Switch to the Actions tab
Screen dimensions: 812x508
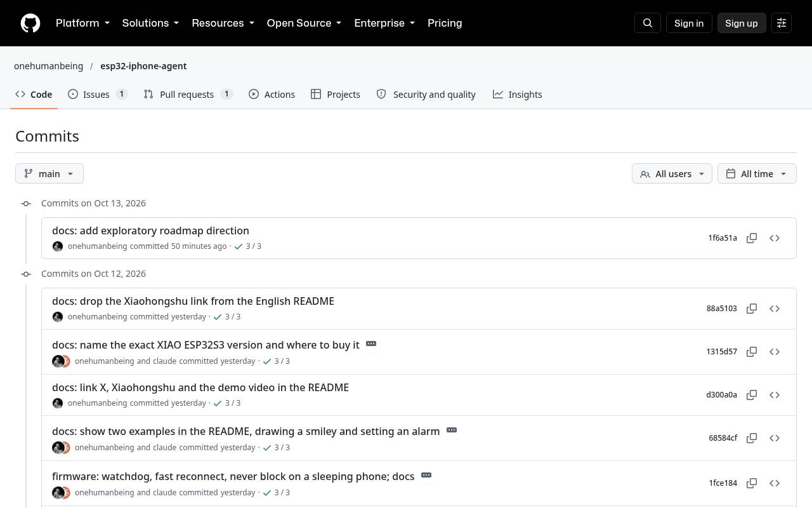[272, 95]
